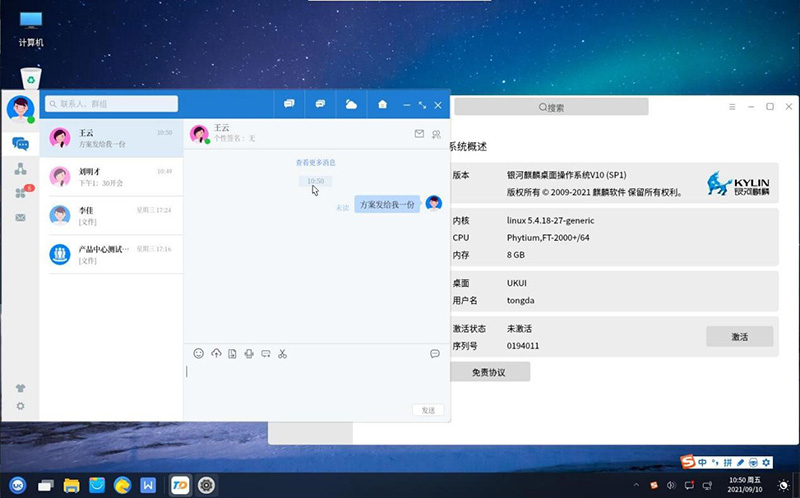
Task: Click the cloud icon in top blue bar
Action: [x=351, y=104]
